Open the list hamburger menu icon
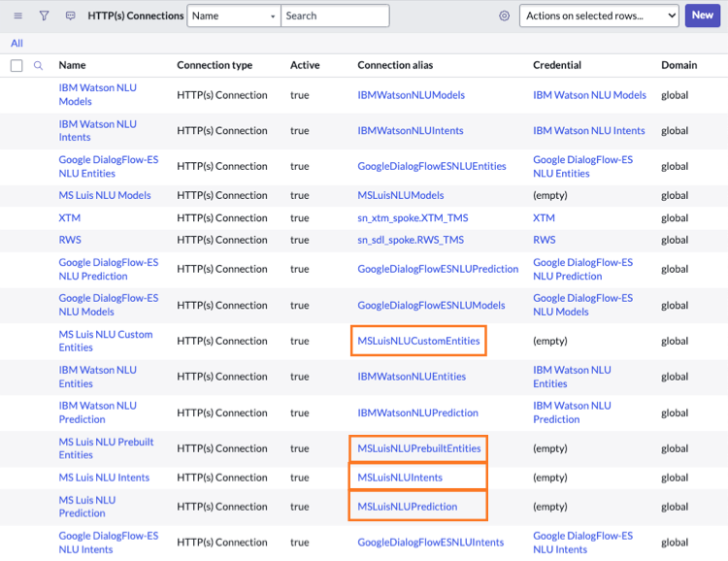 coord(18,16)
